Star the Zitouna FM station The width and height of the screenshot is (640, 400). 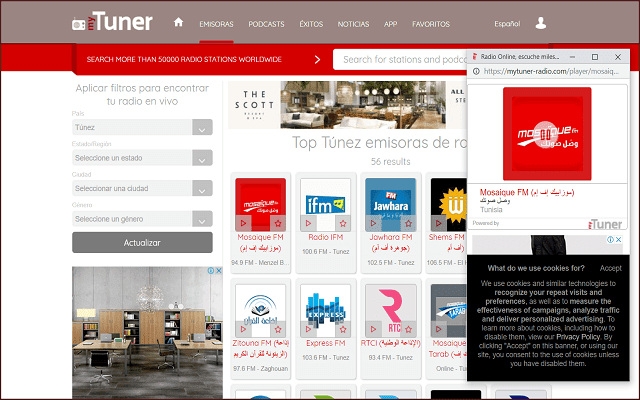278,328
